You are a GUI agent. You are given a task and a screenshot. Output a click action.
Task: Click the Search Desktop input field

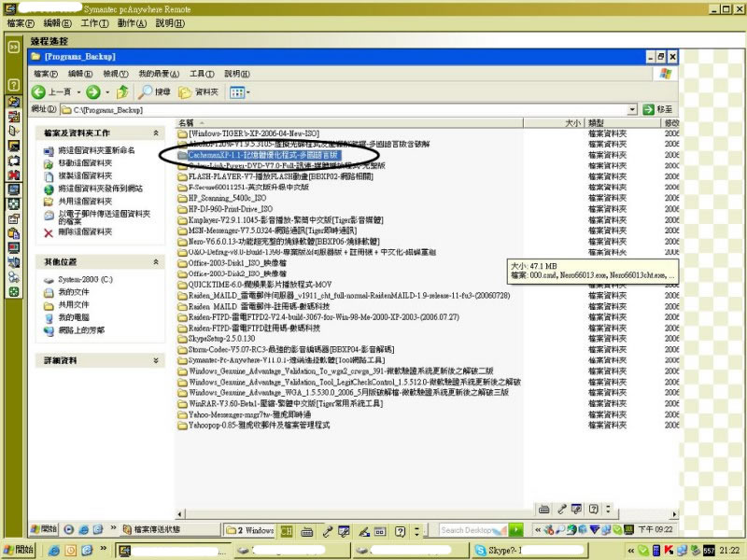pos(472,530)
